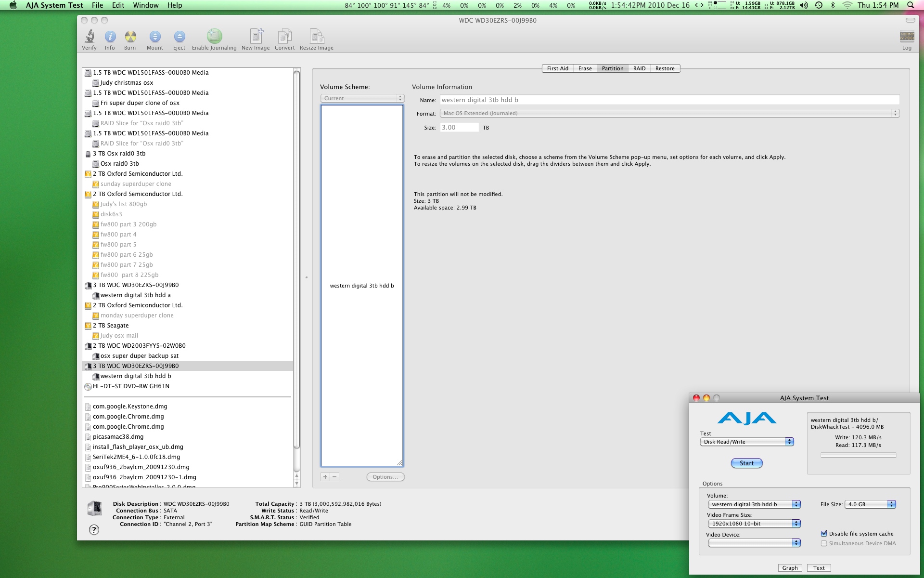Open the Format Mac OS Extended dropdown
The image size is (924, 578).
pyautogui.click(x=669, y=113)
